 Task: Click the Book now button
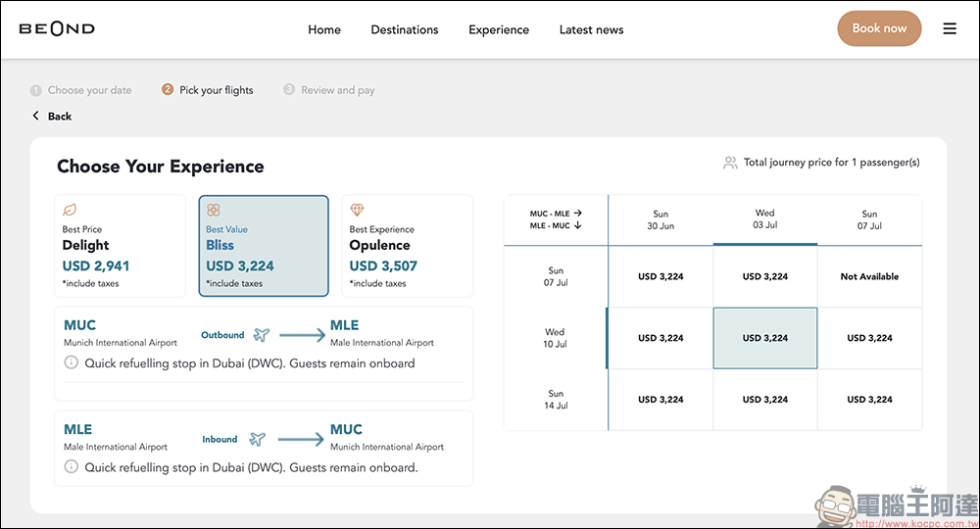coord(879,28)
